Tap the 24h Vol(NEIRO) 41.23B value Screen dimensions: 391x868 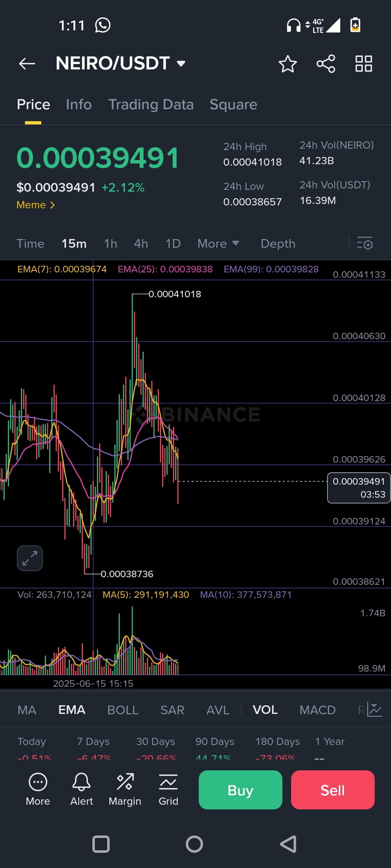pyautogui.click(x=316, y=161)
